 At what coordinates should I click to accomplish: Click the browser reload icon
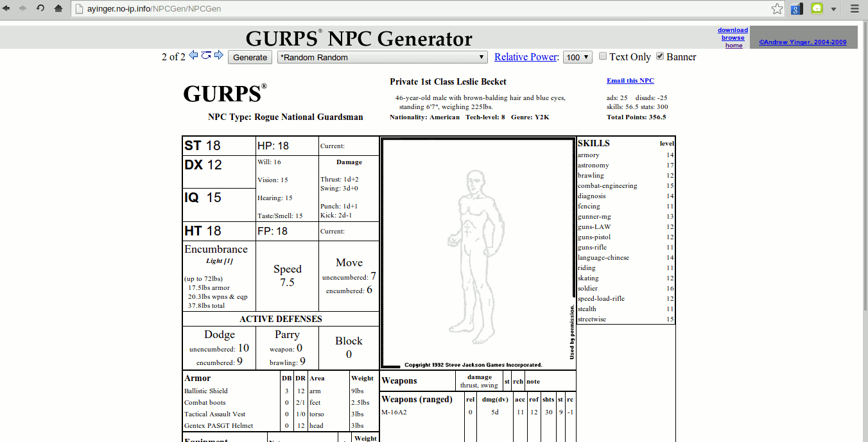(x=41, y=8)
